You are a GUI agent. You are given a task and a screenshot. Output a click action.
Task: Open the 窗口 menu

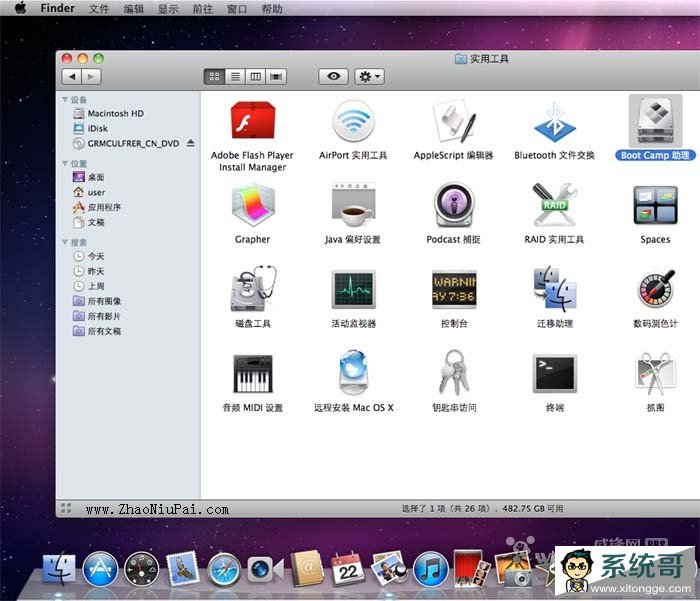pyautogui.click(x=237, y=8)
